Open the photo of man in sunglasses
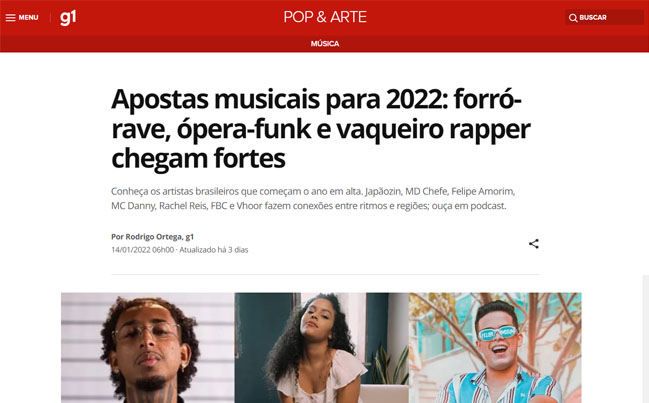Viewport: 649px width, 403px height. (x=495, y=348)
